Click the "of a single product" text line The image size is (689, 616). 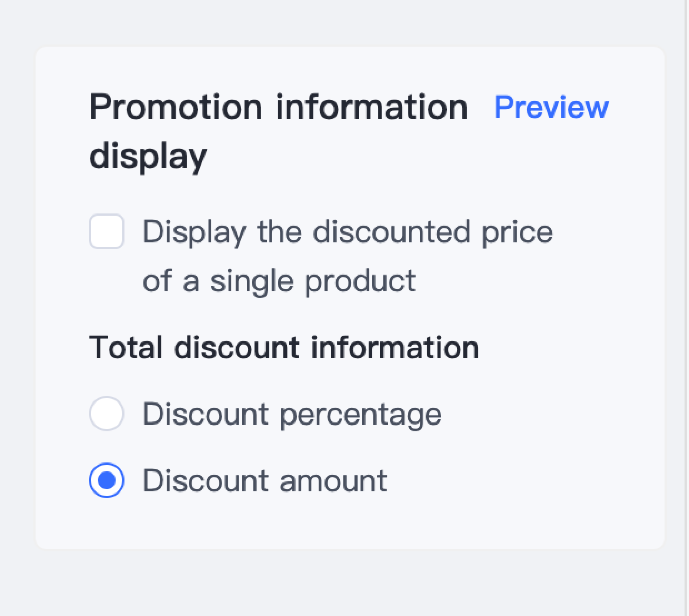click(x=279, y=281)
